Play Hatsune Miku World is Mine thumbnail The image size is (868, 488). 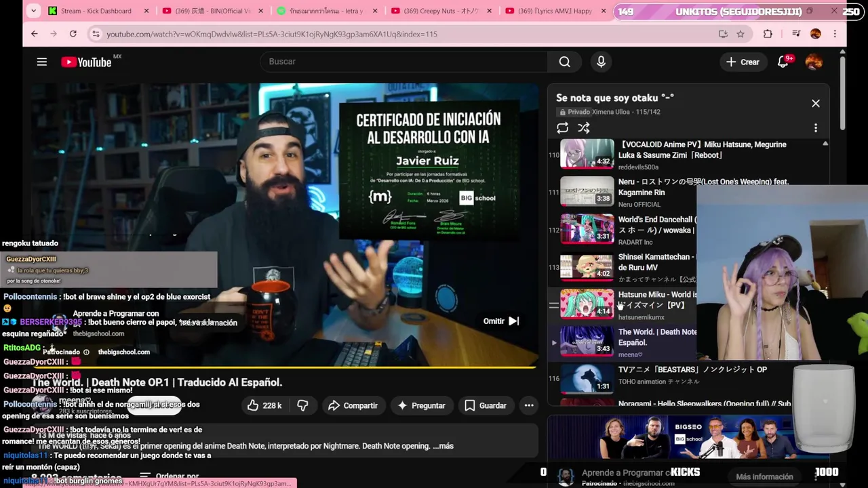[x=587, y=304]
